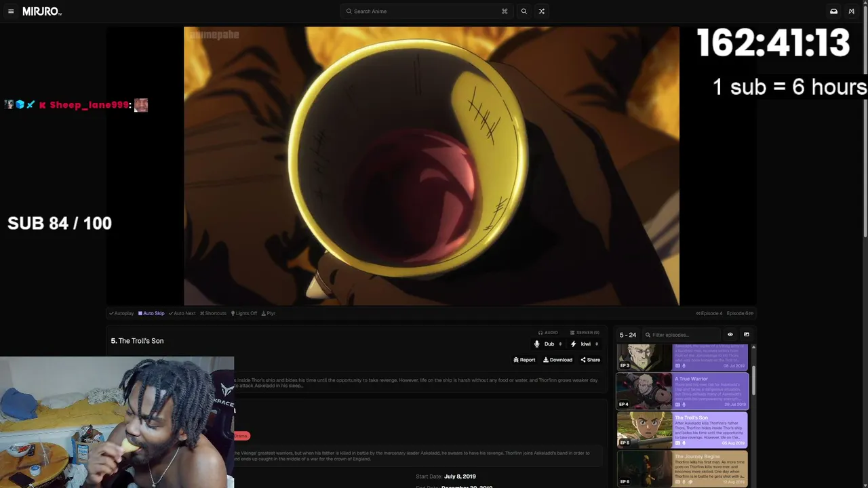Open the Dub audio dropdown
868x488 pixels.
553,344
